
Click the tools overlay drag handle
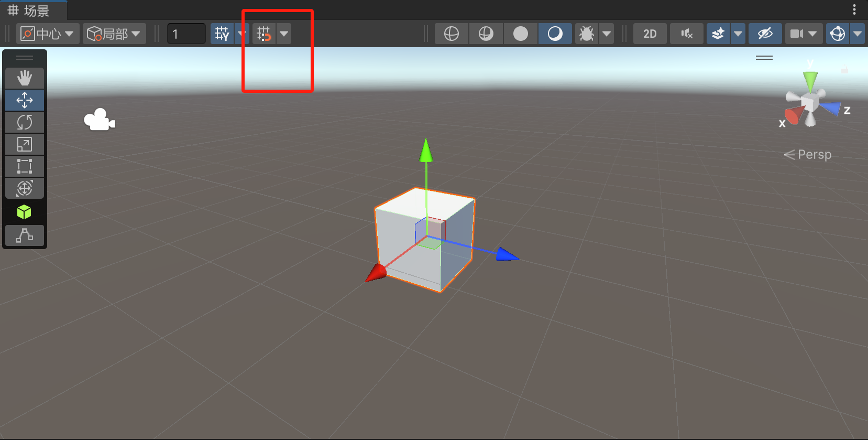point(25,58)
